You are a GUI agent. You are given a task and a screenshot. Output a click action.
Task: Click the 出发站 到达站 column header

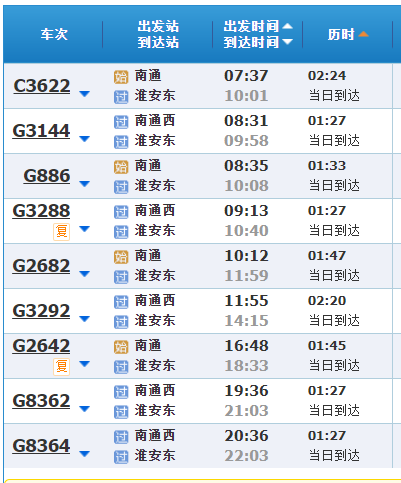click(158, 34)
